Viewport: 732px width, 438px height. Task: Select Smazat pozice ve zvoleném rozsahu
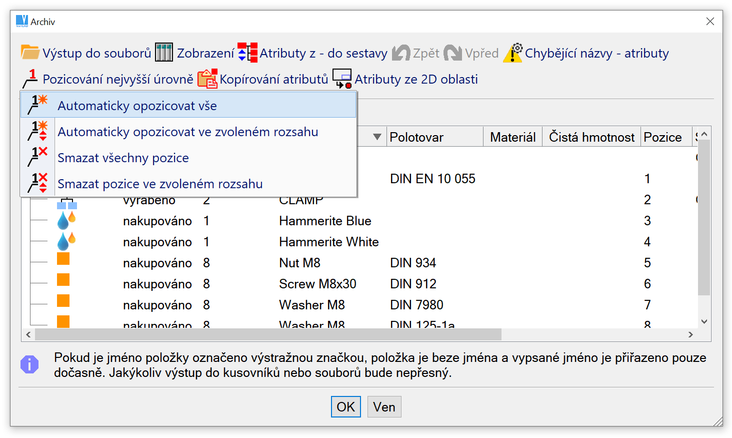(160, 183)
